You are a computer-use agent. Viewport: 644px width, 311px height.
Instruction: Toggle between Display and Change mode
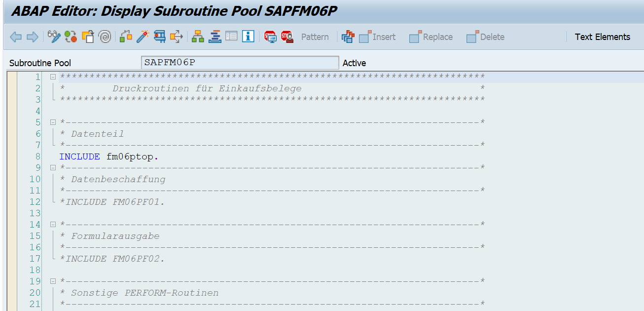(x=55, y=37)
